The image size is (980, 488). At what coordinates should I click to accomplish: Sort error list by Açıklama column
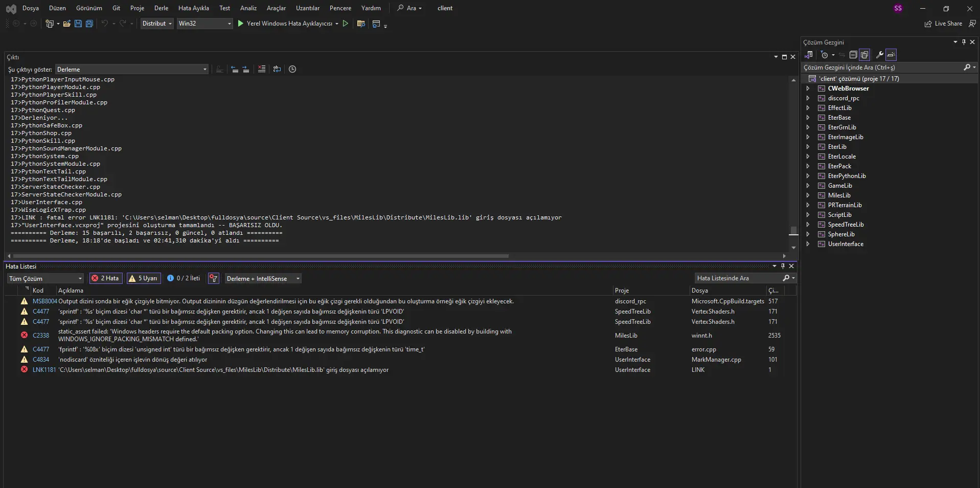(71, 291)
